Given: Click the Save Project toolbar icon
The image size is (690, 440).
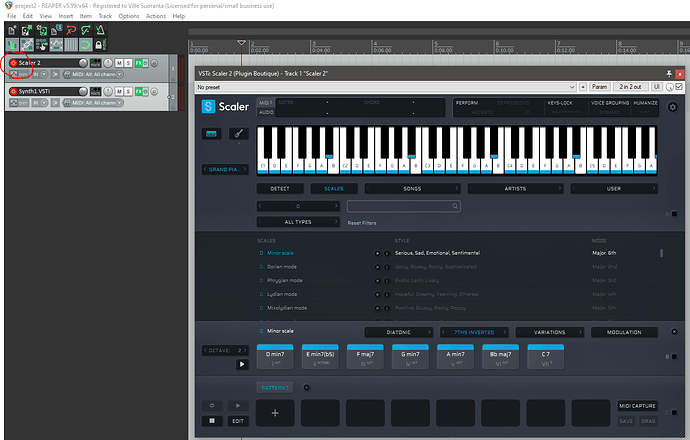Looking at the screenshot, I should (x=42, y=30).
